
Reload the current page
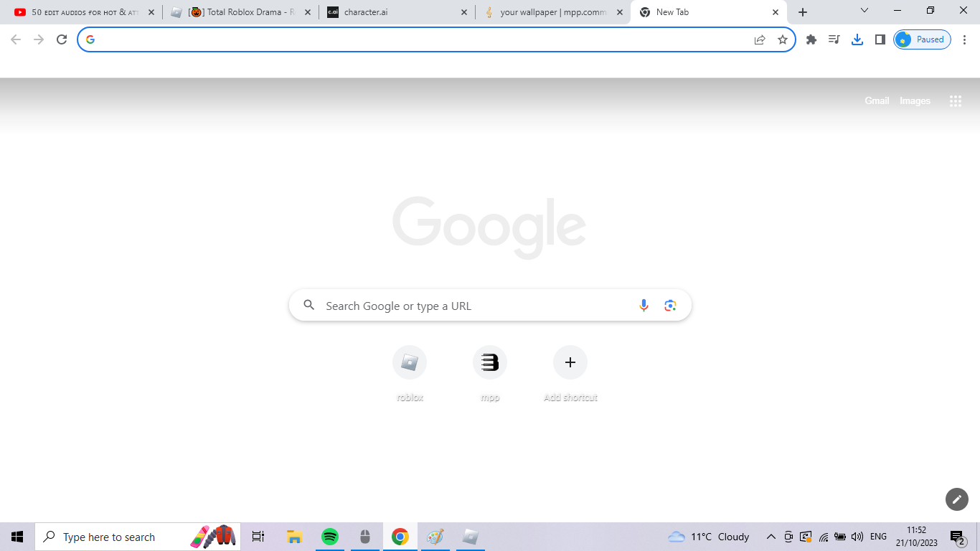point(62,39)
